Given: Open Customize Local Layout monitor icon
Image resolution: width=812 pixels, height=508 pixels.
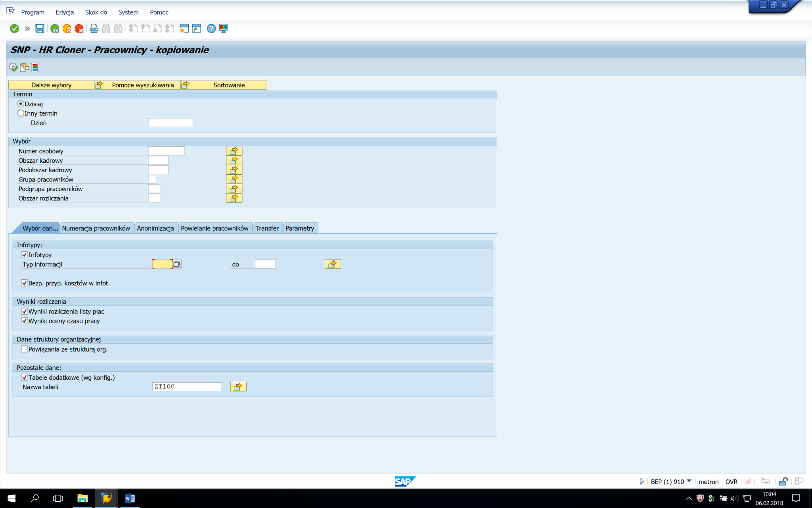Looking at the screenshot, I should 224,29.
